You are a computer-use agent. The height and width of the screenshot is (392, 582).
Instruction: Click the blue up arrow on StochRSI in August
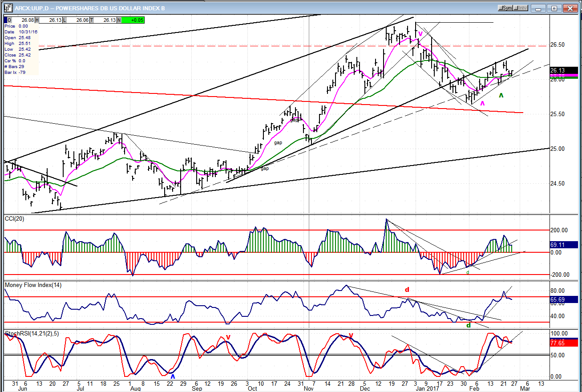click(x=173, y=376)
